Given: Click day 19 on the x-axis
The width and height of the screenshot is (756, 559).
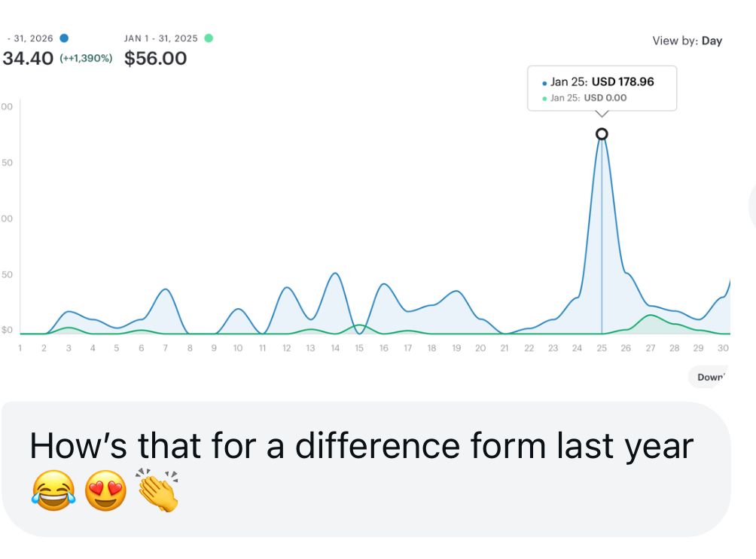Looking at the screenshot, I should pos(456,348).
